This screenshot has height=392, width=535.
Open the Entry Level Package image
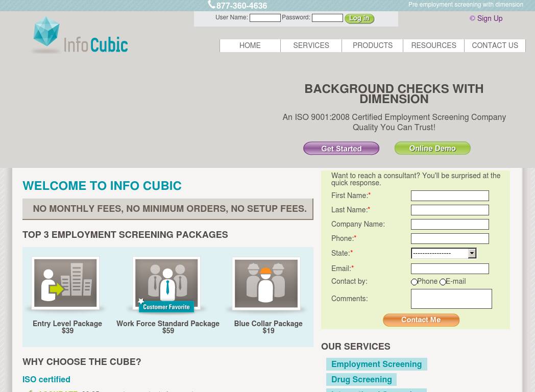click(x=65, y=283)
